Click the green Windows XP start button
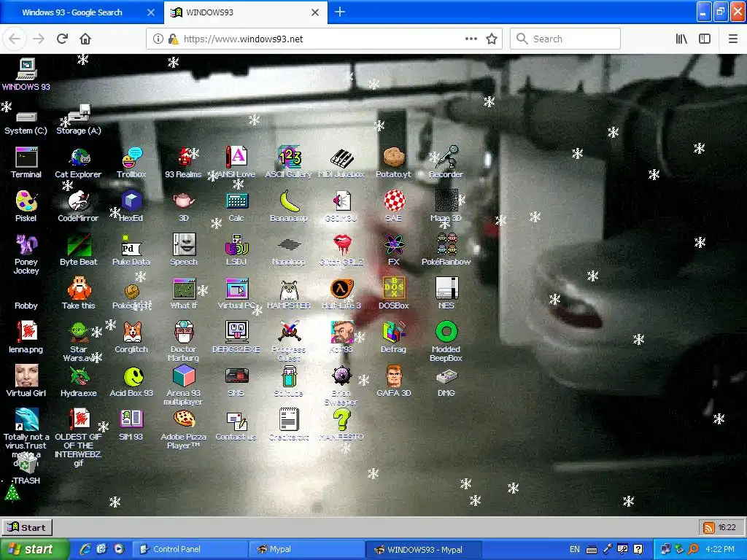The image size is (747, 560). [x=34, y=549]
